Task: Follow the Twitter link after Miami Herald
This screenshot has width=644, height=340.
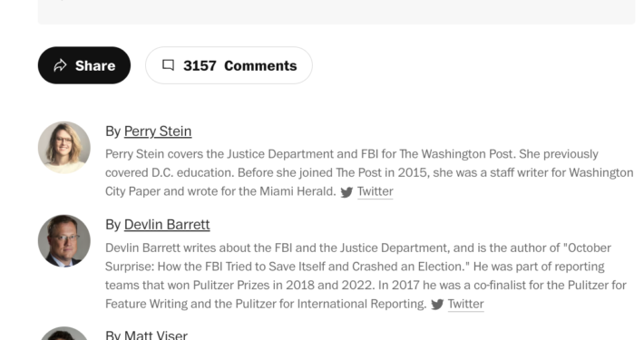Action: point(375,191)
